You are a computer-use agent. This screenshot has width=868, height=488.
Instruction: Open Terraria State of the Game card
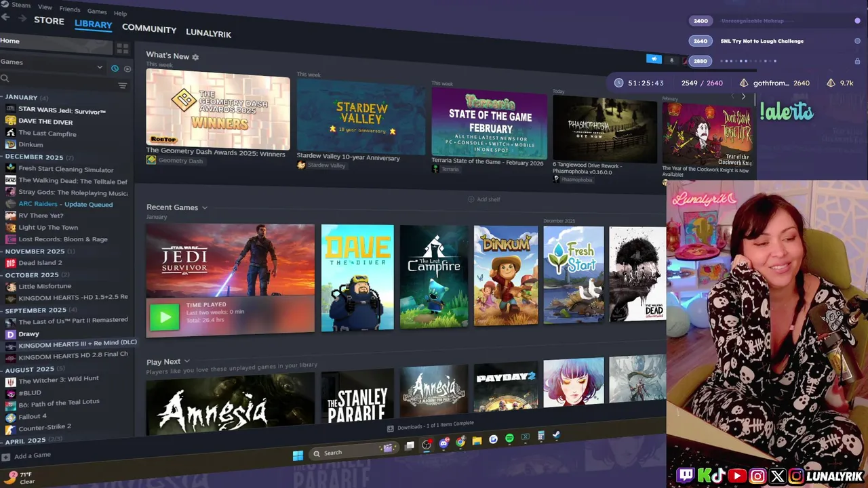pyautogui.click(x=489, y=123)
